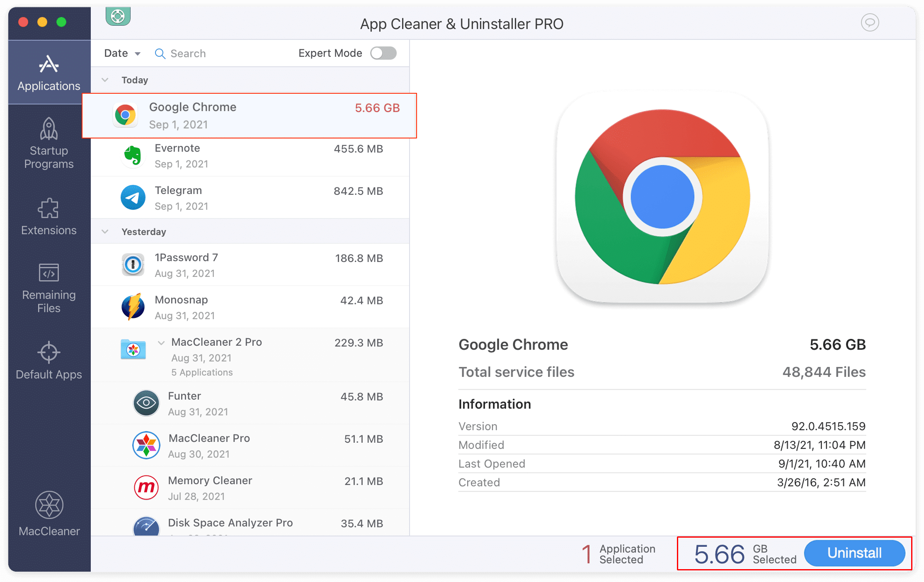Screen dimensions: 924x582
Task: Click the Created date value
Action: tap(821, 482)
